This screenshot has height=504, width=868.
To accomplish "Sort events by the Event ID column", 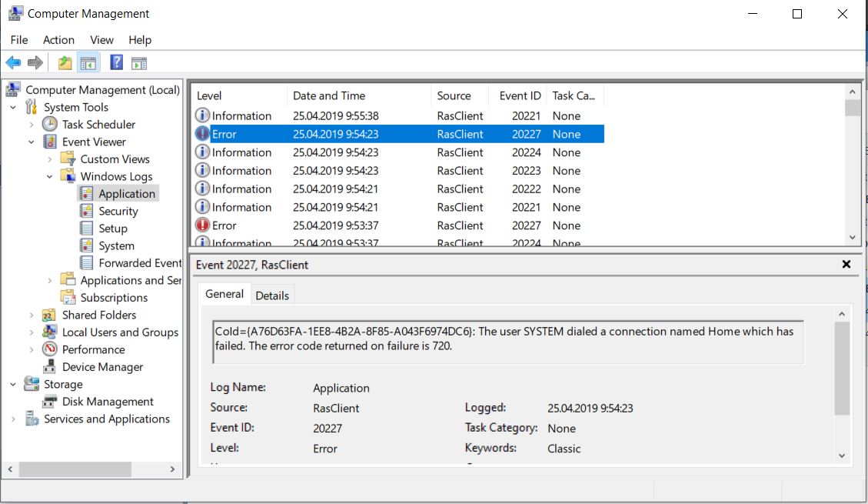I will (517, 95).
